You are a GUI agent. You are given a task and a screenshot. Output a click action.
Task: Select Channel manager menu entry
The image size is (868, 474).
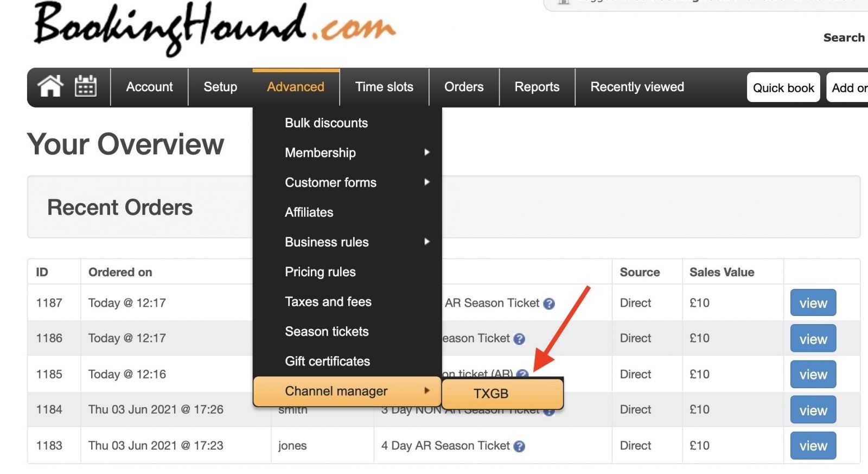(x=347, y=391)
